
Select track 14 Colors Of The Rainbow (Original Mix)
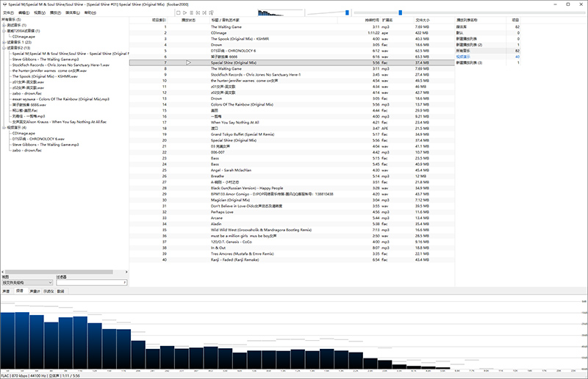292,104
